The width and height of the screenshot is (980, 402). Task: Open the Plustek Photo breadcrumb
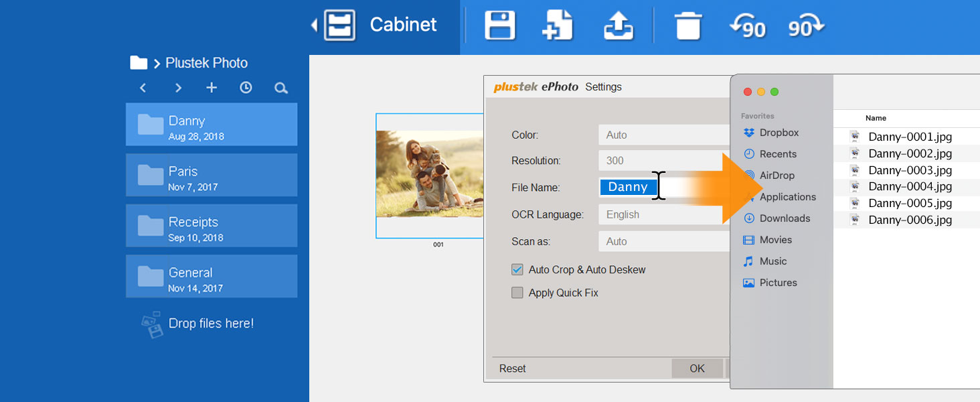[207, 63]
